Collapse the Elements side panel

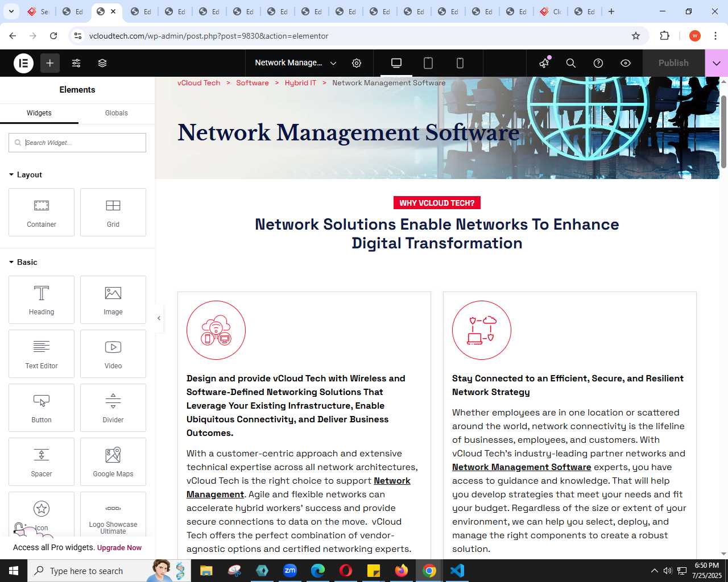(x=159, y=318)
